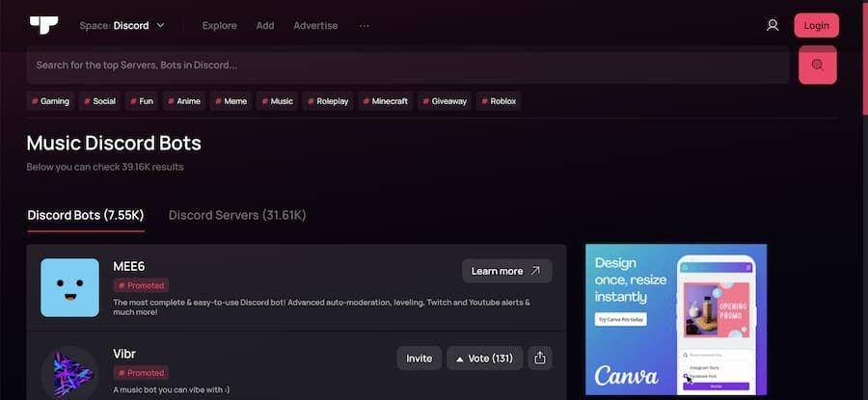Click the share icon for Vibr
The width and height of the screenshot is (868, 400).
click(540, 358)
